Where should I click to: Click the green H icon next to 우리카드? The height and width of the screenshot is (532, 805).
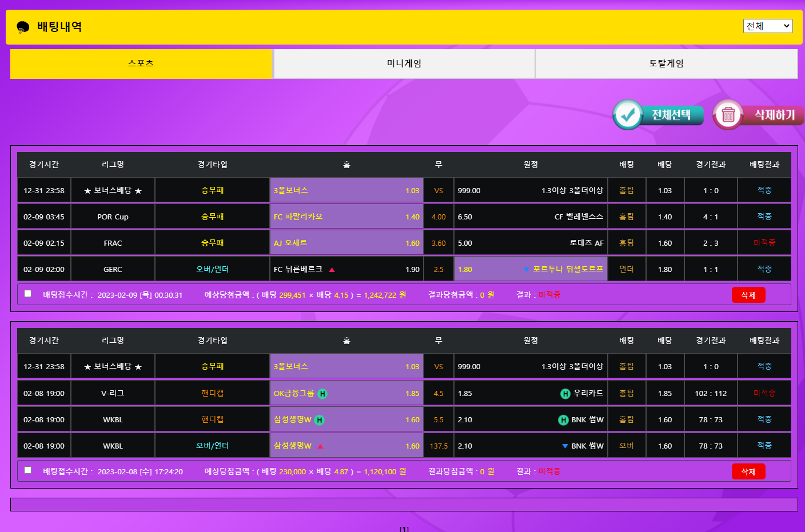565,394
